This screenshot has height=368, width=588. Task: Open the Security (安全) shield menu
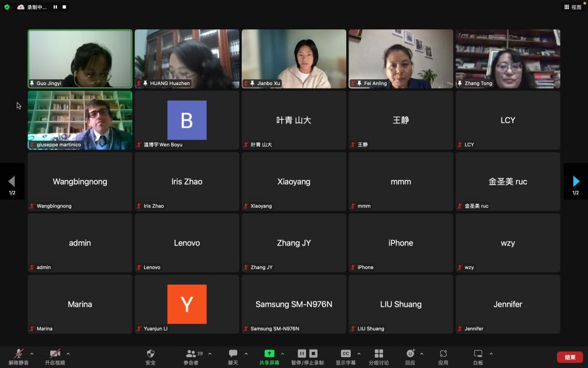tap(150, 354)
